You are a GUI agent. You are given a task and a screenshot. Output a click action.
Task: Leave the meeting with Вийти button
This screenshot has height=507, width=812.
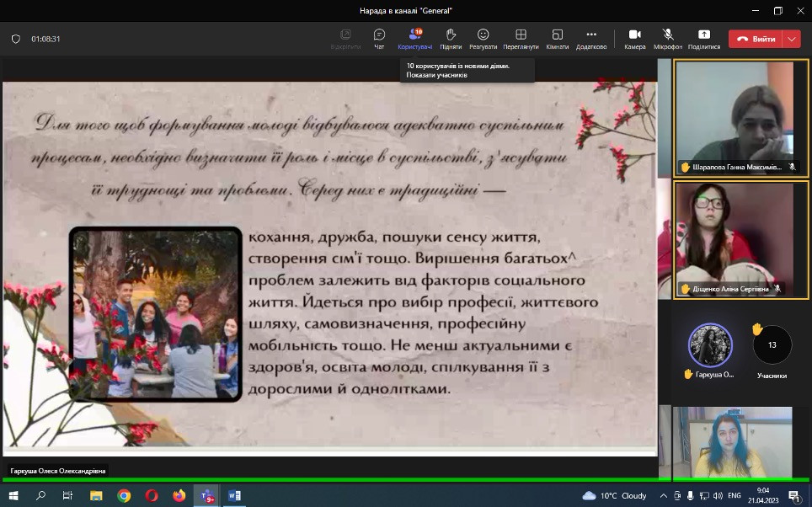click(756, 39)
